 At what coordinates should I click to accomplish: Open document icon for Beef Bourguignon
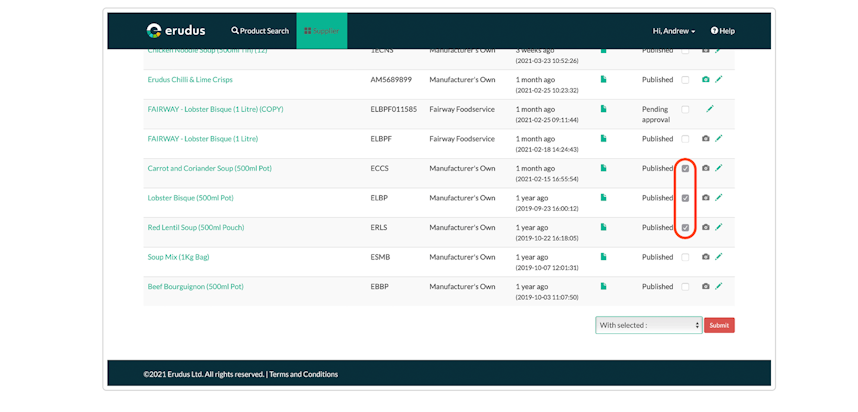pos(604,287)
